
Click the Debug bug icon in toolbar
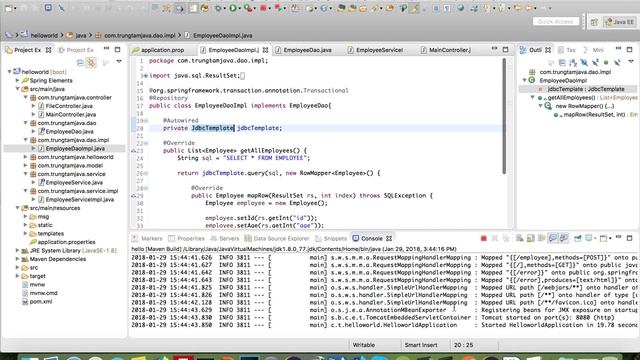(x=218, y=8)
